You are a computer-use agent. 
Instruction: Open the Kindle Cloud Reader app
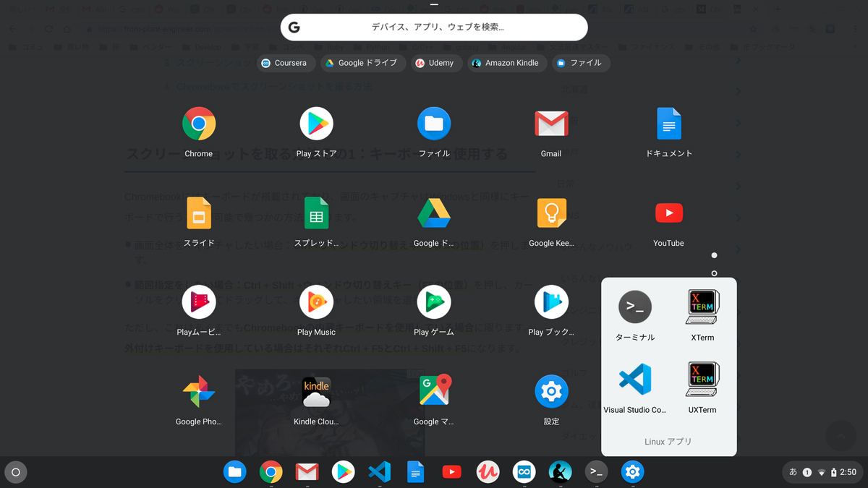(x=316, y=392)
